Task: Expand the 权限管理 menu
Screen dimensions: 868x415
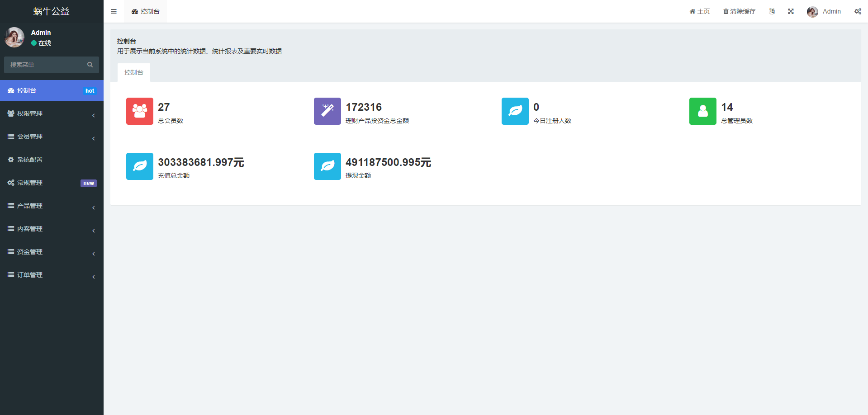Action: point(52,113)
